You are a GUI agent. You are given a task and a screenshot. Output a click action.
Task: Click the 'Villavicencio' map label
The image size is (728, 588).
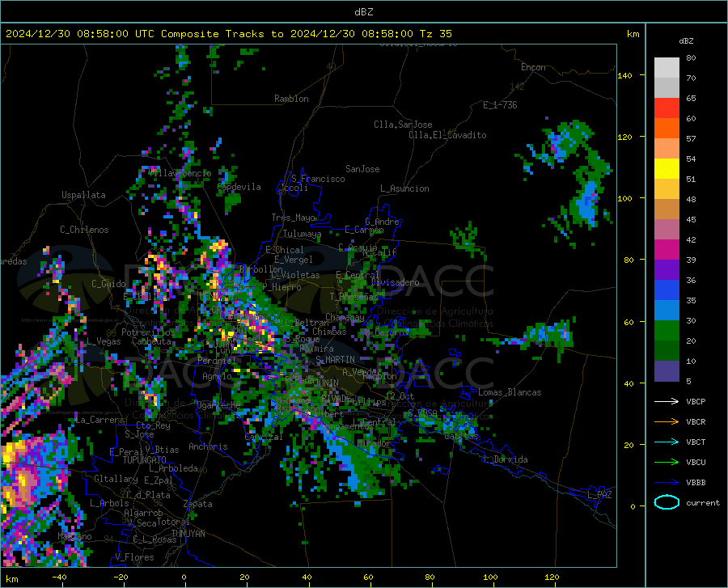(x=180, y=173)
